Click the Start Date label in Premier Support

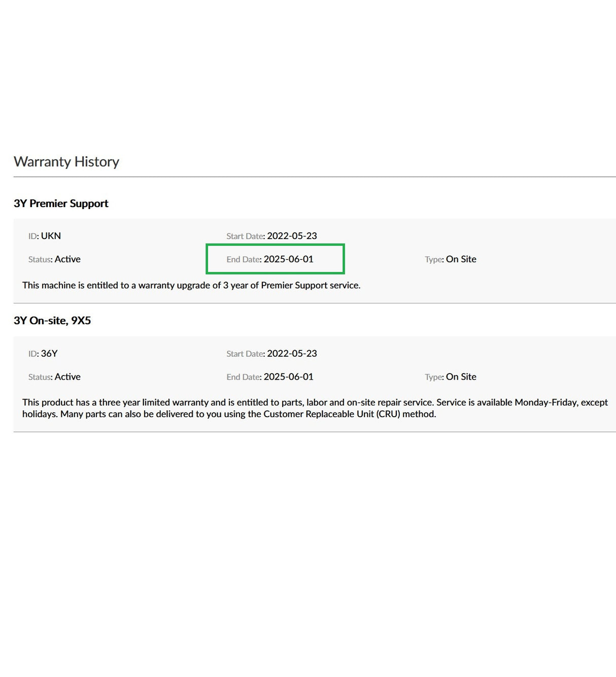[x=245, y=236]
